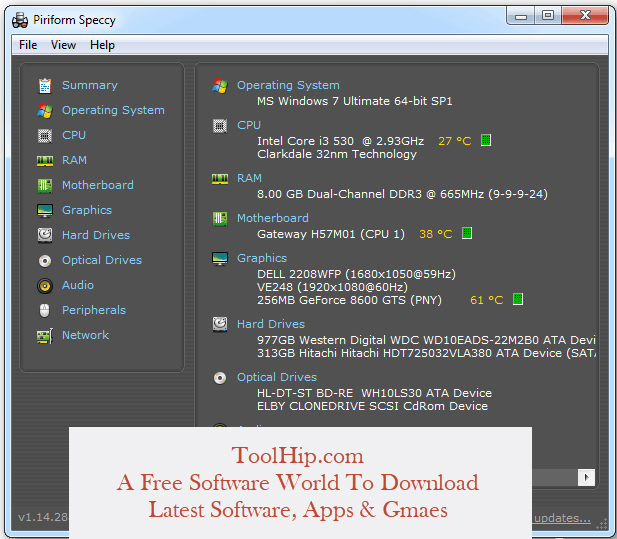Click the HL-DT-ST BD-RE WH10LS30 entry

374,393
